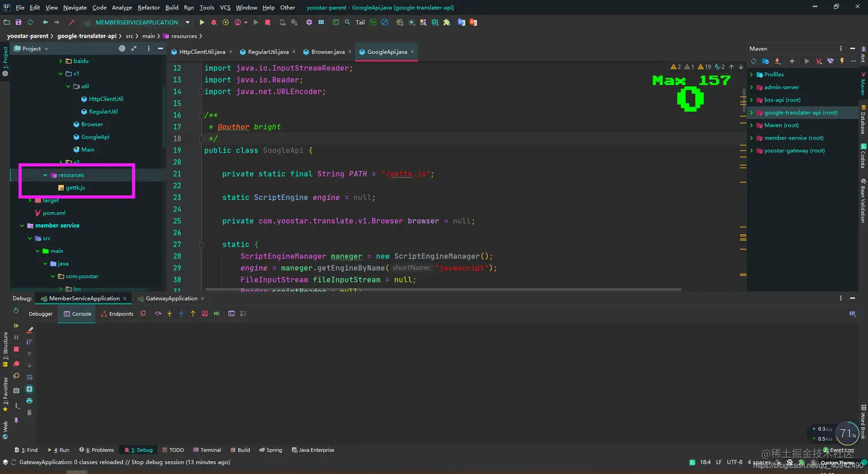Open the Debugger tab
Image resolution: width=868 pixels, height=474 pixels.
(40, 314)
